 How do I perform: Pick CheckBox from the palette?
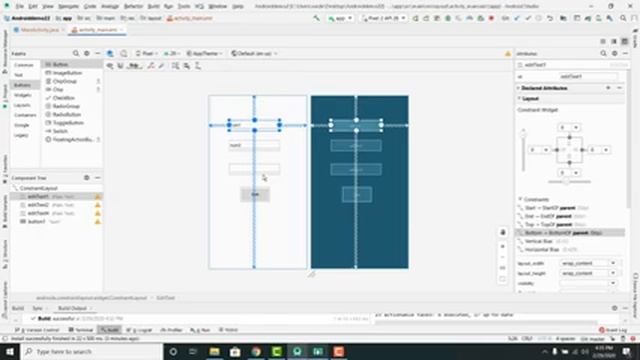point(63,98)
